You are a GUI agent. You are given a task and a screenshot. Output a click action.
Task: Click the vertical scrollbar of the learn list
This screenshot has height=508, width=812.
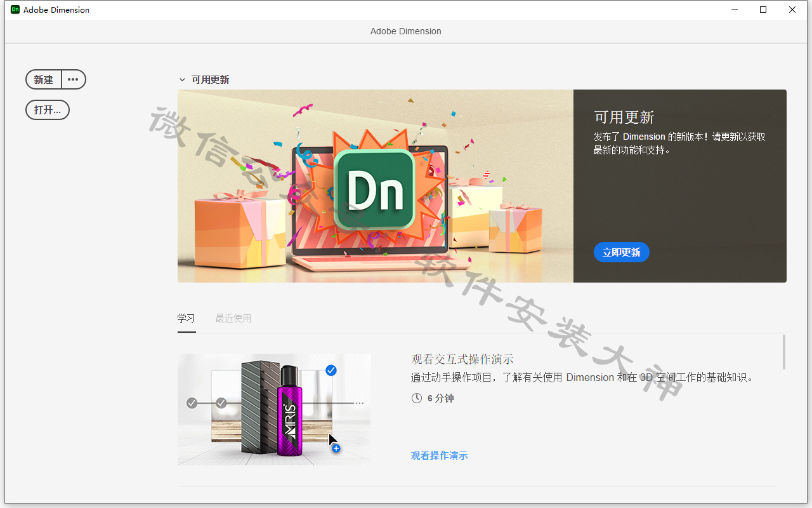click(784, 352)
